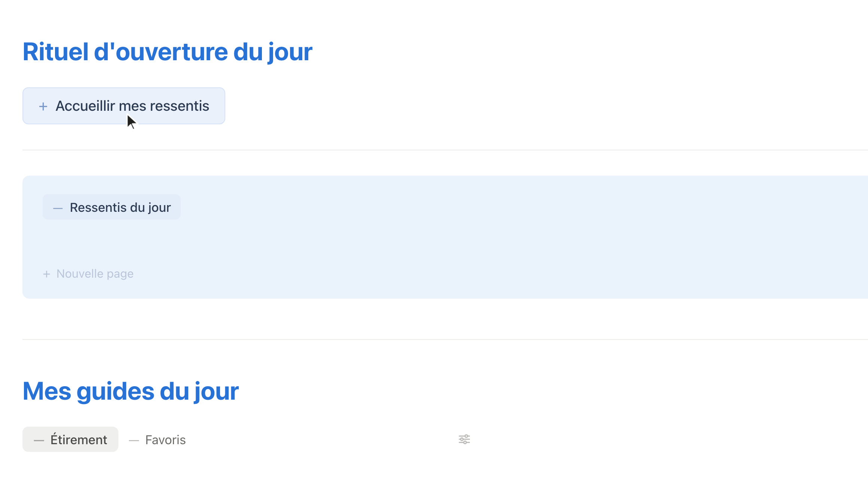Click the Rituel d'ouverture du jour heading

tap(167, 52)
